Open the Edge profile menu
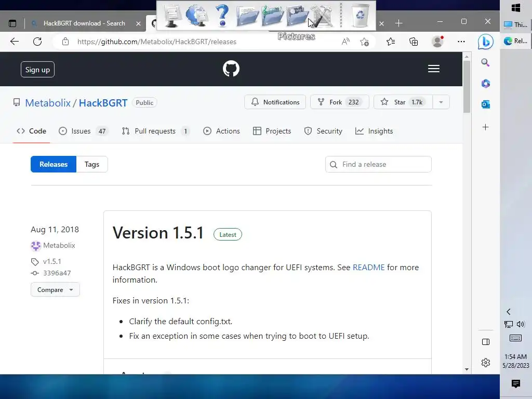The width and height of the screenshot is (532, 399). [437, 42]
